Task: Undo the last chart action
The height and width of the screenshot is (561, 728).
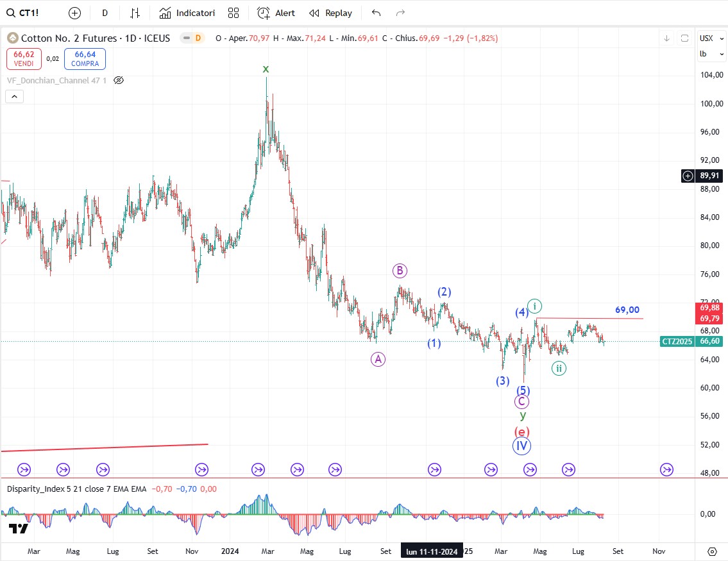Action: pos(377,13)
